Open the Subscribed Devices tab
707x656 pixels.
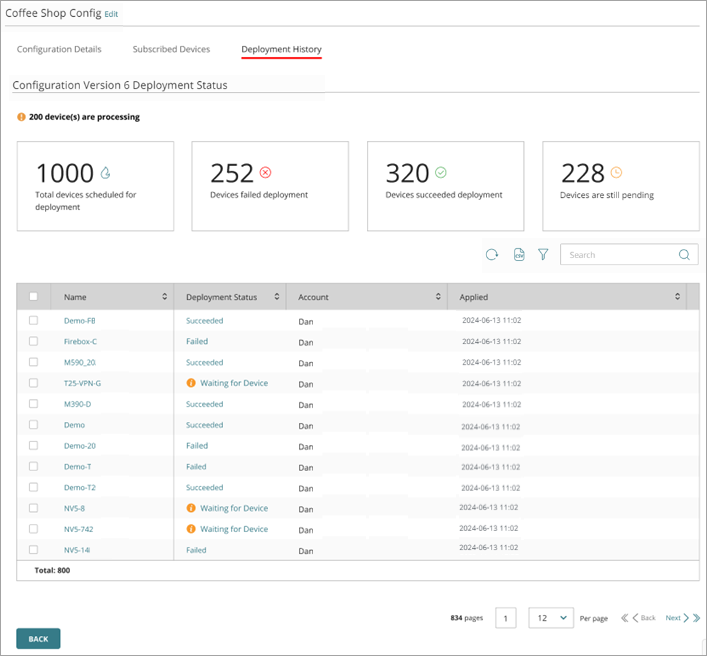[171, 49]
